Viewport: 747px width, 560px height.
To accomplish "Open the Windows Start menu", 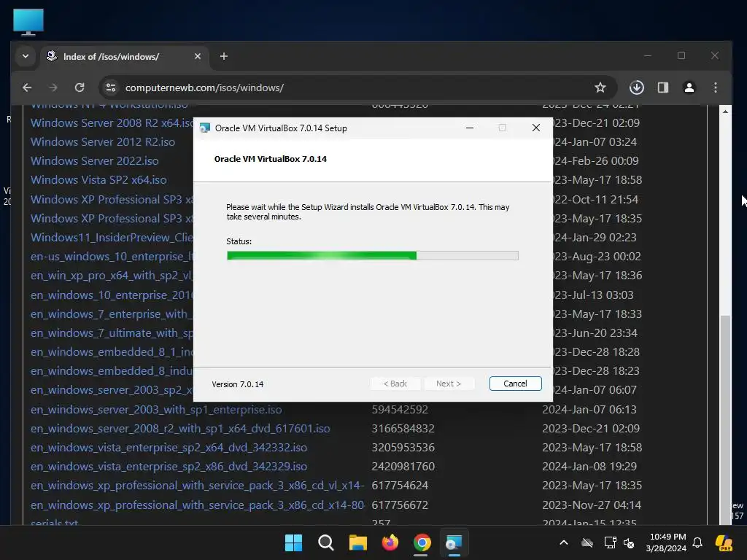I will (x=293, y=542).
